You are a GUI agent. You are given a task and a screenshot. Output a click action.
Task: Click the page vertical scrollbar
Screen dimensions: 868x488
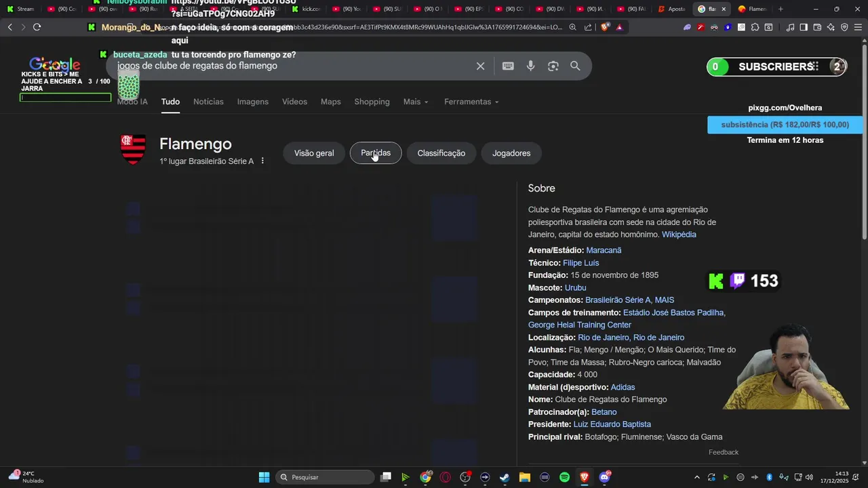click(864, 142)
